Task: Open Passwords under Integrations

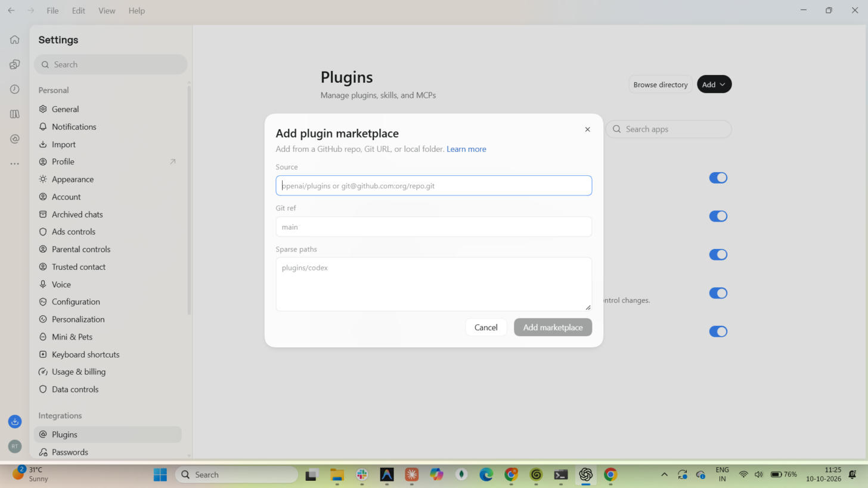Action: (x=108, y=452)
